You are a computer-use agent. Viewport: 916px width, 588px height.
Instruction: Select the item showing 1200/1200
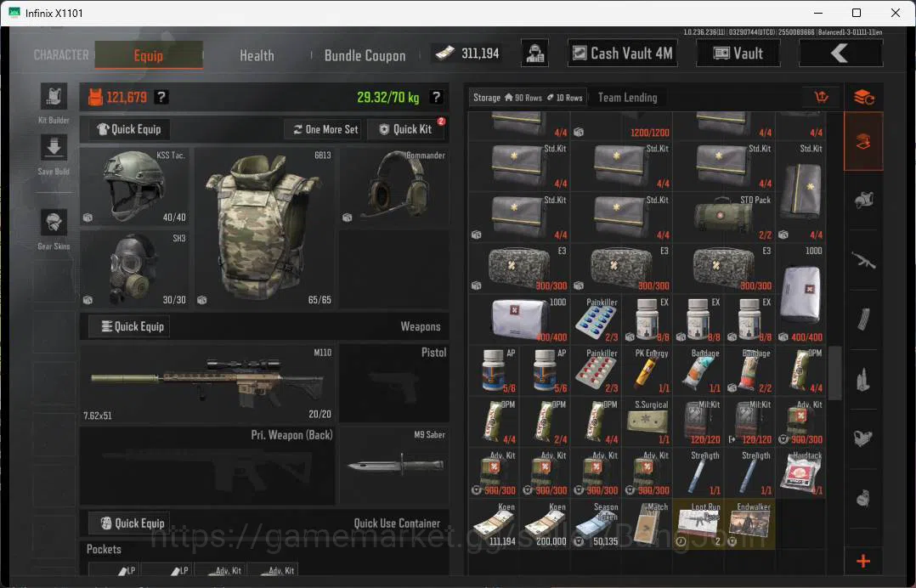click(x=622, y=126)
